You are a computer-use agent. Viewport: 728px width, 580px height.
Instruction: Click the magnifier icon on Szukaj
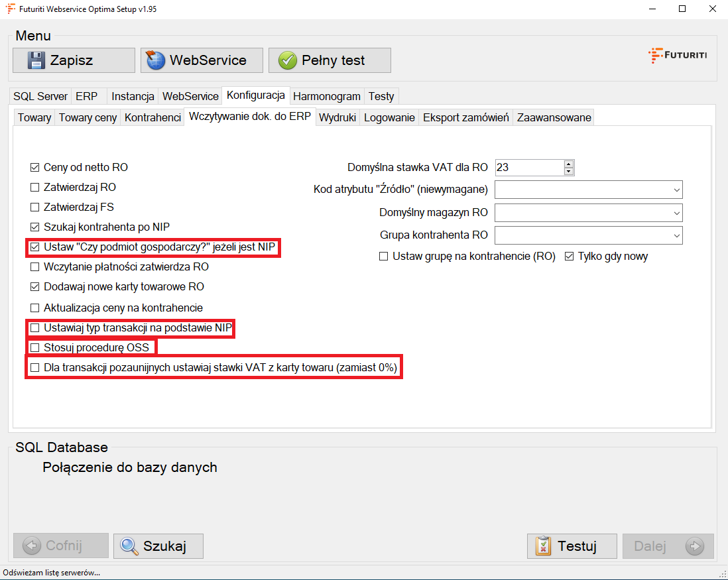point(129,546)
